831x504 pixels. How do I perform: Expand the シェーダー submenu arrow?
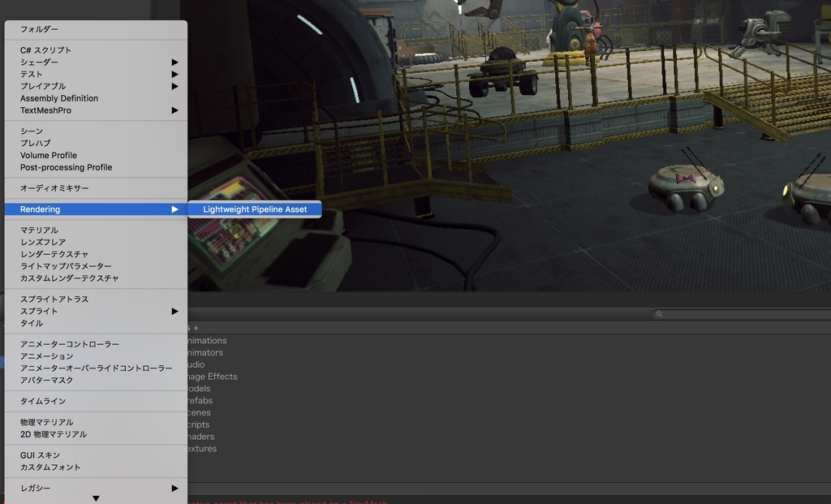click(174, 62)
